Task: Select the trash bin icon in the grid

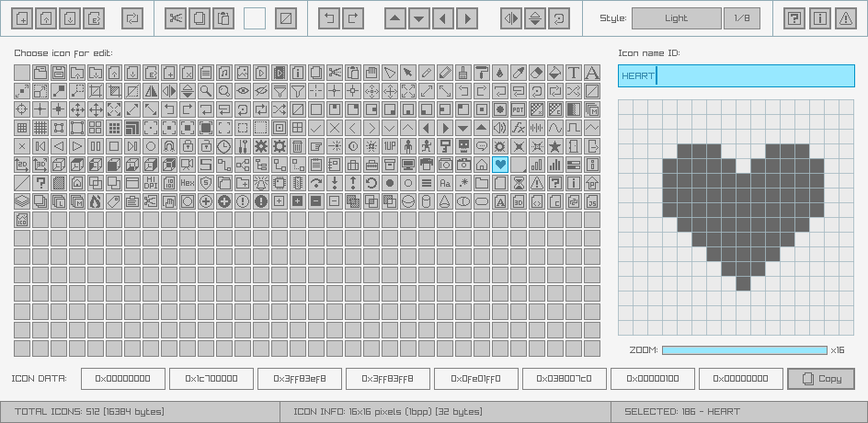Action: [x=298, y=146]
